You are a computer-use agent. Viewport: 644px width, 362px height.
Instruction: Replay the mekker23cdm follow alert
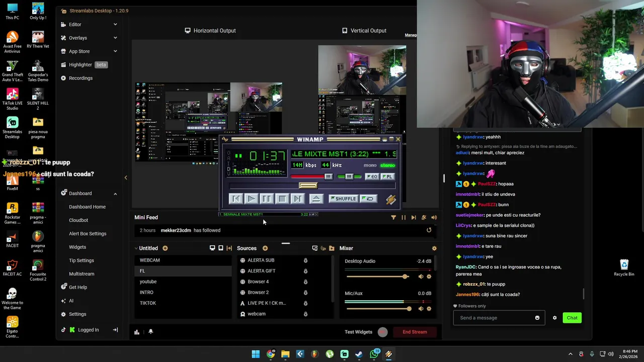429,230
